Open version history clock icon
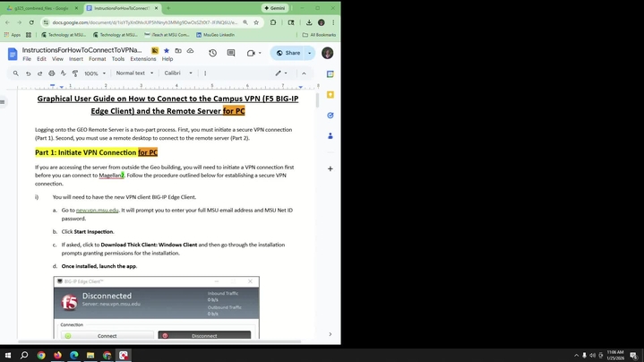This screenshot has width=644, height=362. pyautogui.click(x=212, y=53)
